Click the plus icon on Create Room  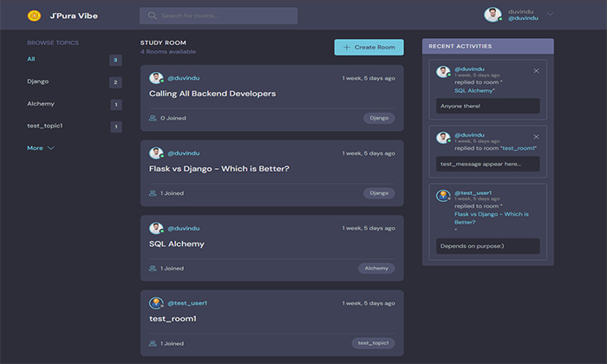pyautogui.click(x=347, y=47)
